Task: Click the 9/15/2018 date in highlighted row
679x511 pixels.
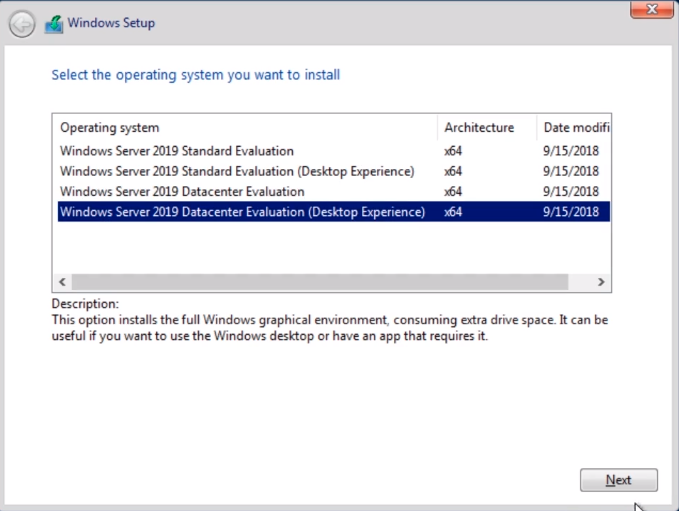Action: tap(571, 212)
